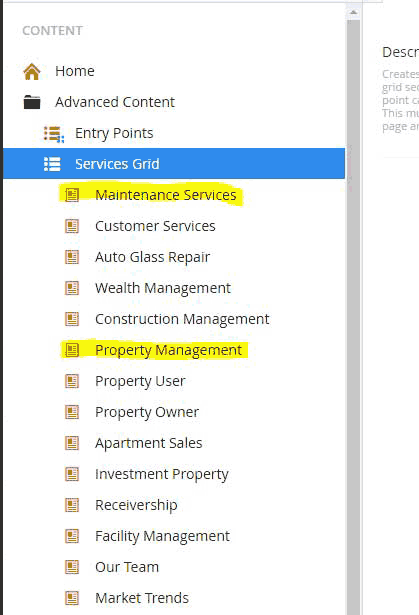Click the Receivership page icon
The height and width of the screenshot is (615, 419).
pos(72,505)
